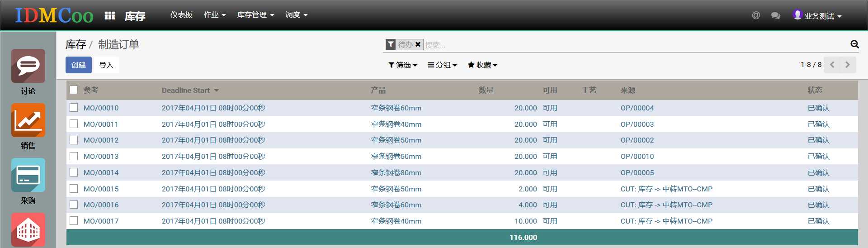Click source OP/00010

(x=637, y=157)
